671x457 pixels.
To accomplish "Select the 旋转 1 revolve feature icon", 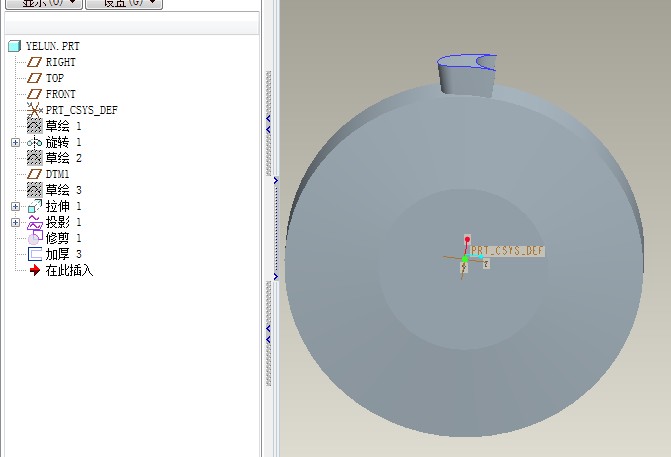I will 35,142.
